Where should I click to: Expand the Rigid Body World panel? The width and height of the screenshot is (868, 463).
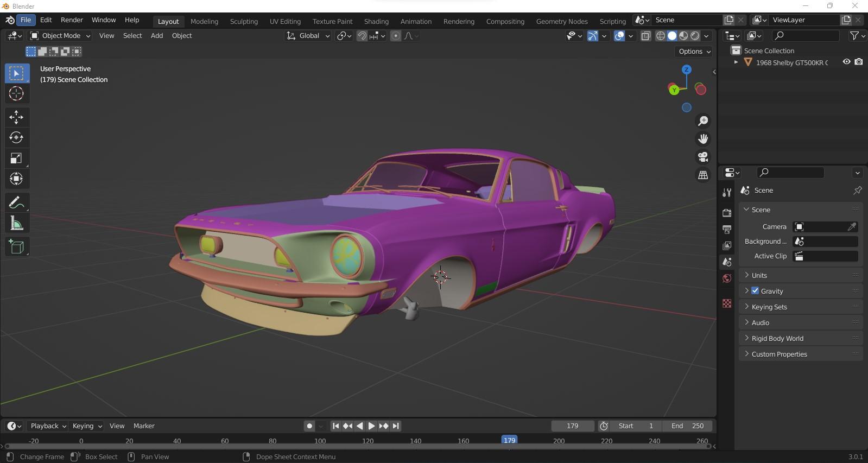pyautogui.click(x=801, y=338)
